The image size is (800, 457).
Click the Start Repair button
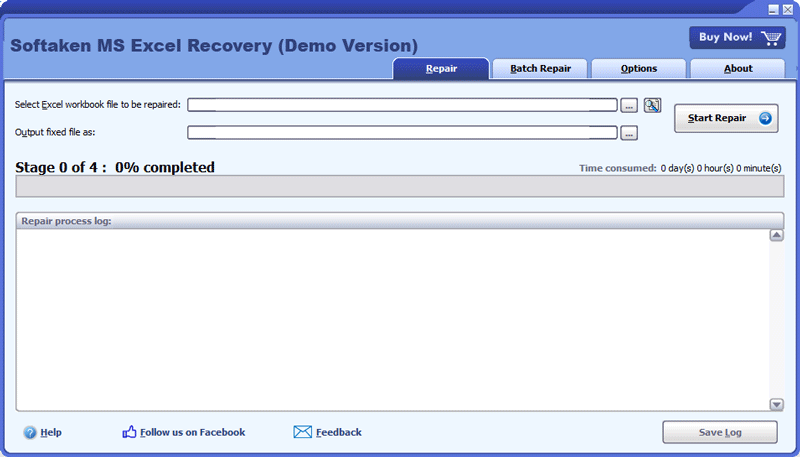[726, 118]
